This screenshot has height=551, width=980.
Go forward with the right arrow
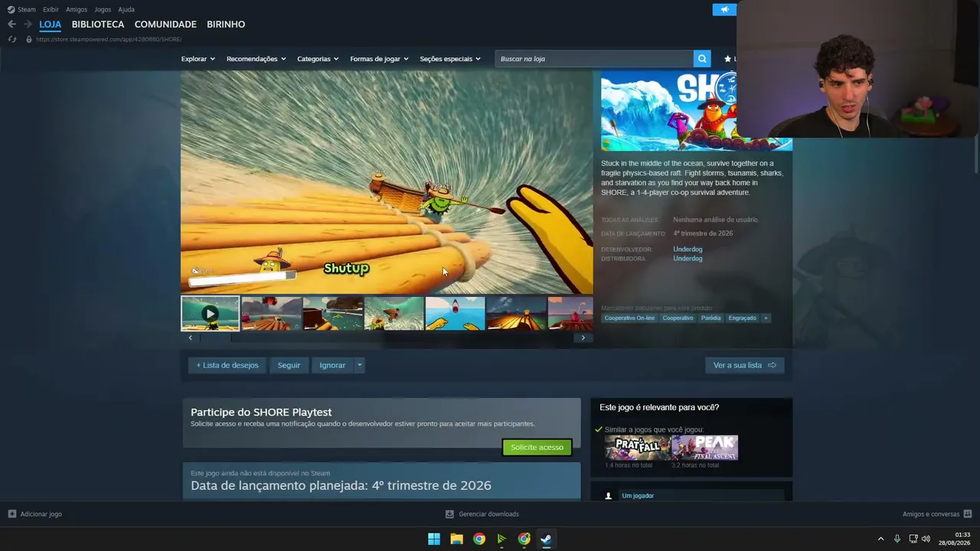click(28, 24)
